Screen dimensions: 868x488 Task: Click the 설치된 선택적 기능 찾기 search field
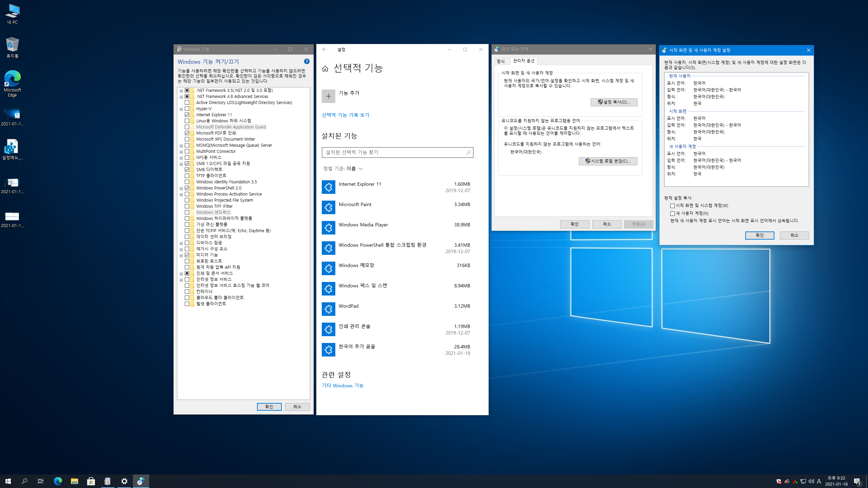tap(393, 152)
